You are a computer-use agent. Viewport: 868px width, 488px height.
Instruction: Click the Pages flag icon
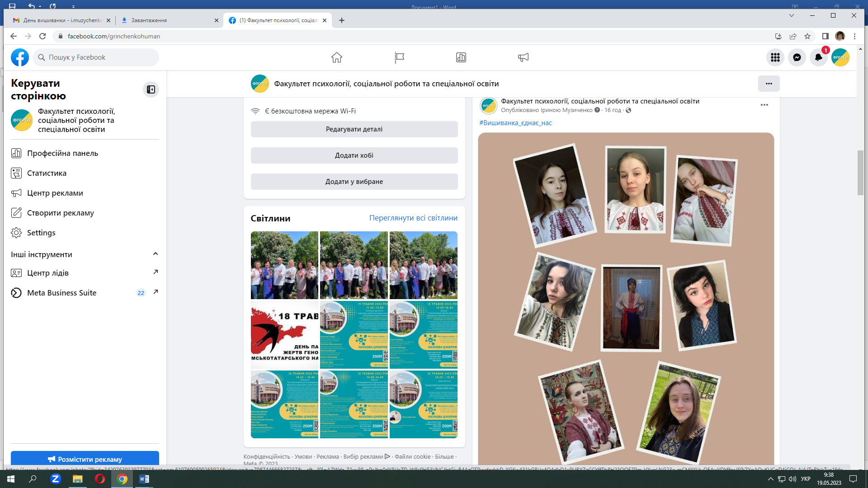[399, 57]
